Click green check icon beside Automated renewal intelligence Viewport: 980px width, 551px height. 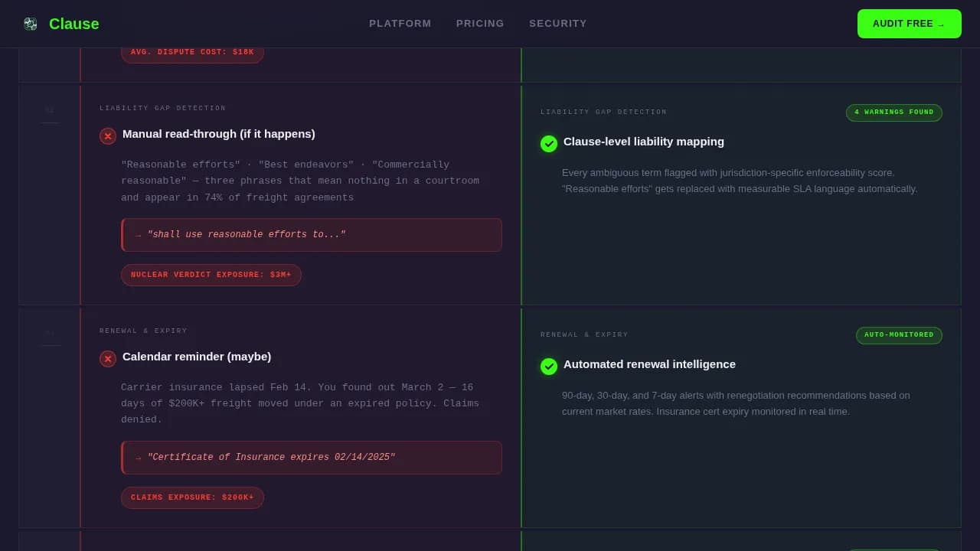point(549,367)
